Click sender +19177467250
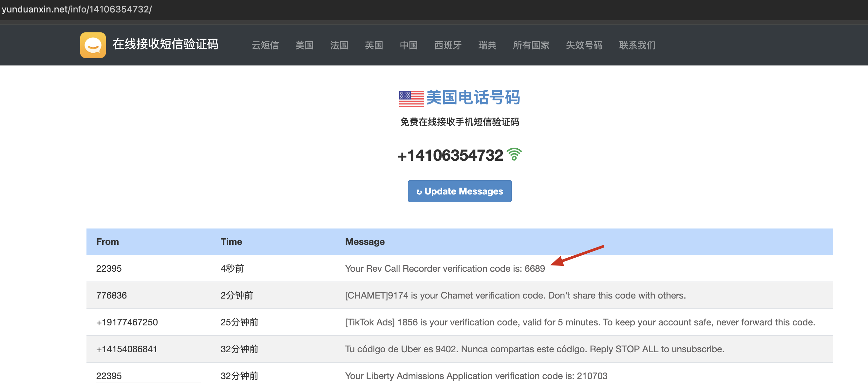The width and height of the screenshot is (868, 383). pos(127,322)
